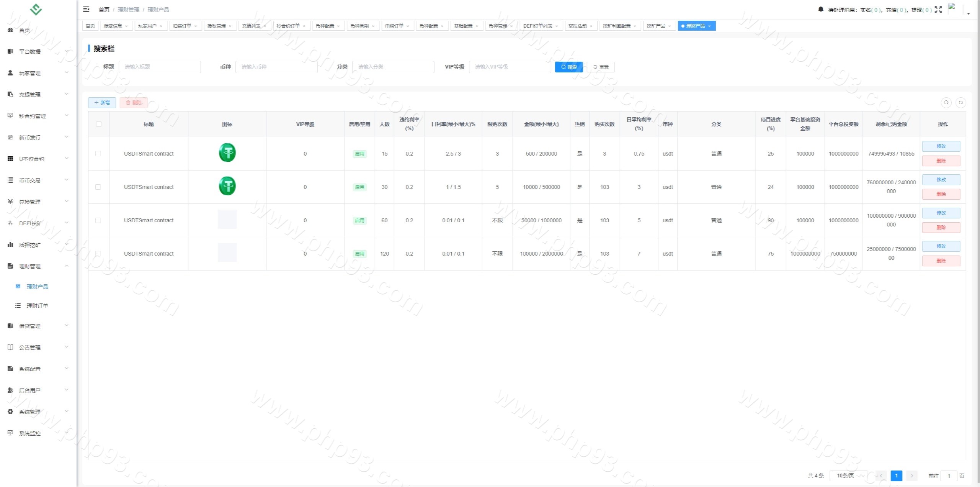Click the notification bell icon
Image resolution: width=980 pixels, height=487 pixels.
click(x=820, y=10)
